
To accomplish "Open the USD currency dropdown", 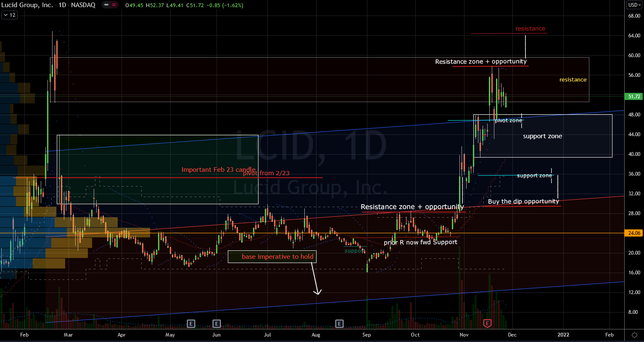I will point(634,5).
